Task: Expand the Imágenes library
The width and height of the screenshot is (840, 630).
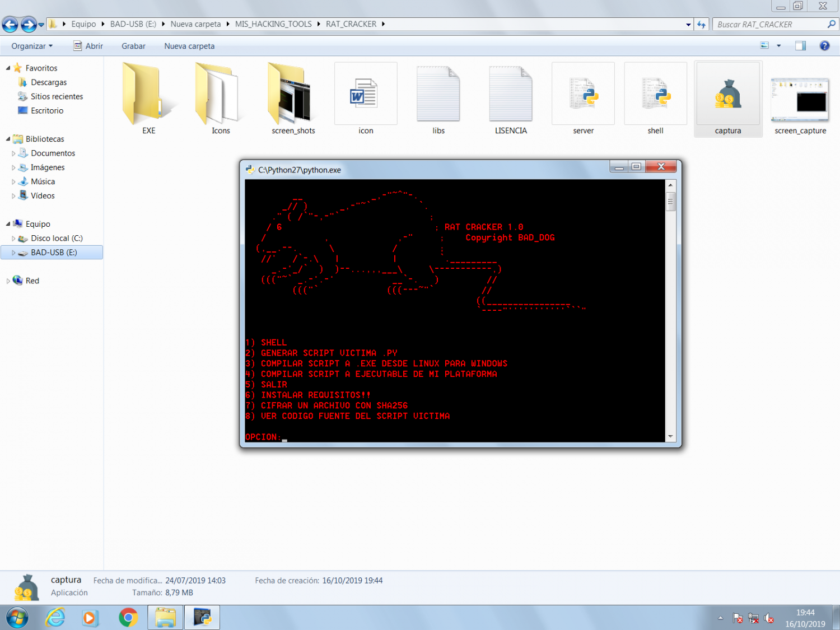Action: pos(13,167)
